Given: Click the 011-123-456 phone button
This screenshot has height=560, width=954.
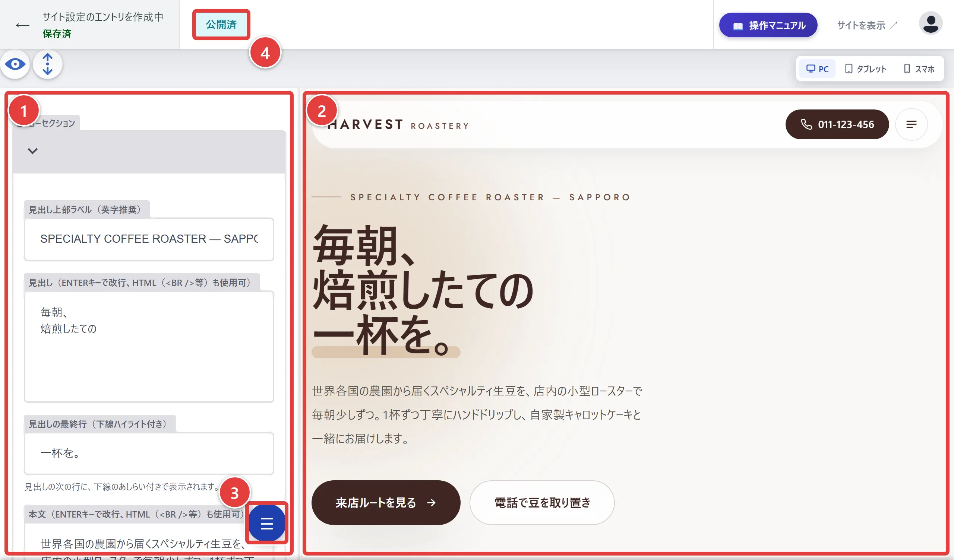Looking at the screenshot, I should [x=837, y=124].
